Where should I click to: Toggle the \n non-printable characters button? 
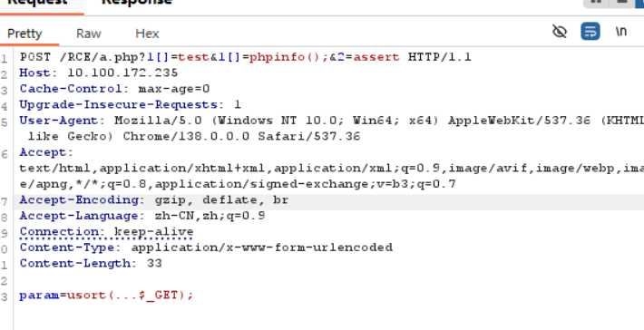pyautogui.click(x=621, y=32)
